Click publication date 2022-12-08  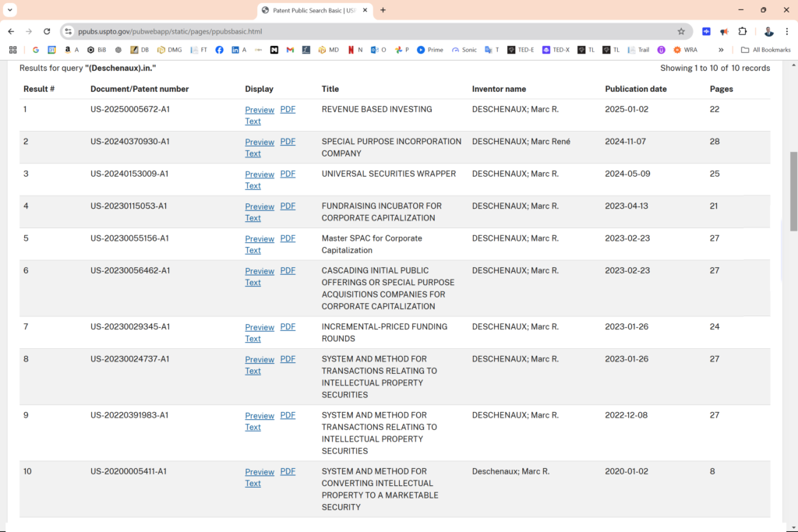click(626, 415)
